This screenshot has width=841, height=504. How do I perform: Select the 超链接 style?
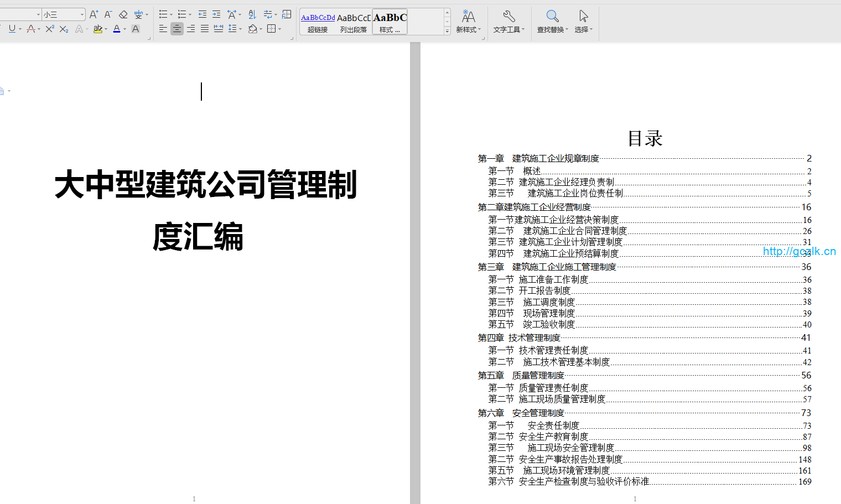(x=318, y=22)
